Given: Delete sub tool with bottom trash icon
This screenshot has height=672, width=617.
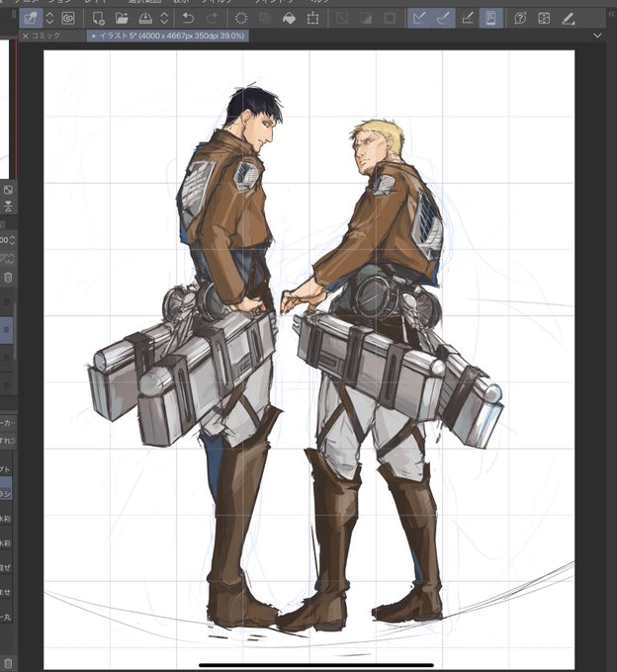Looking at the screenshot, I should pyautogui.click(x=8, y=664).
